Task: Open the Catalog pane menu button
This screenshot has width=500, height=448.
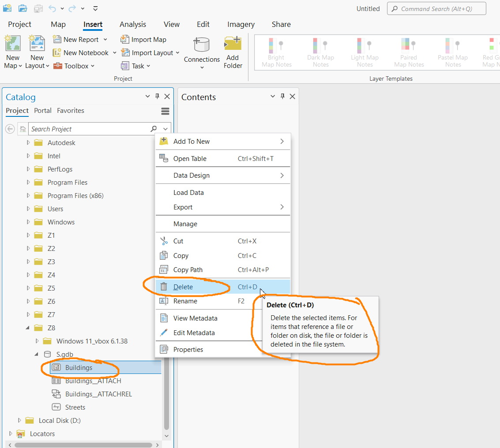Action: click(x=165, y=111)
